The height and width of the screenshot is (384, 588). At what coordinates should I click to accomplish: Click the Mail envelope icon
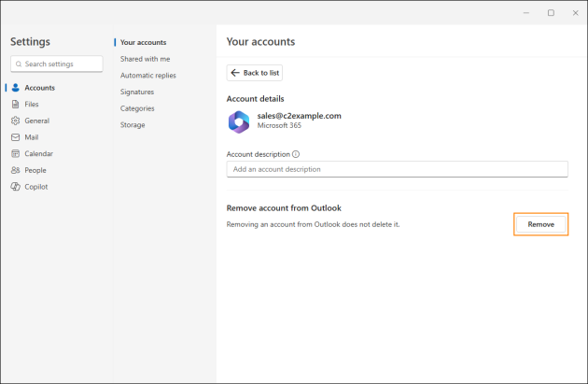15,137
